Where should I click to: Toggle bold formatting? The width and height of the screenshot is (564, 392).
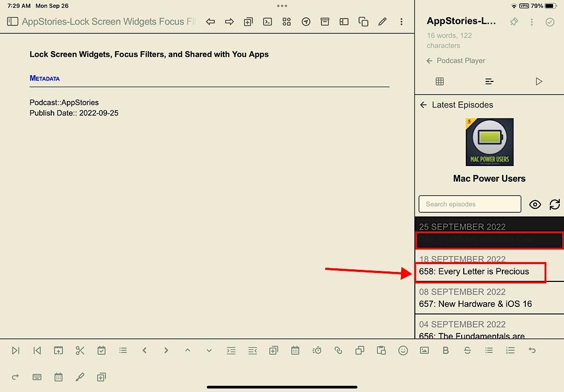click(x=445, y=350)
